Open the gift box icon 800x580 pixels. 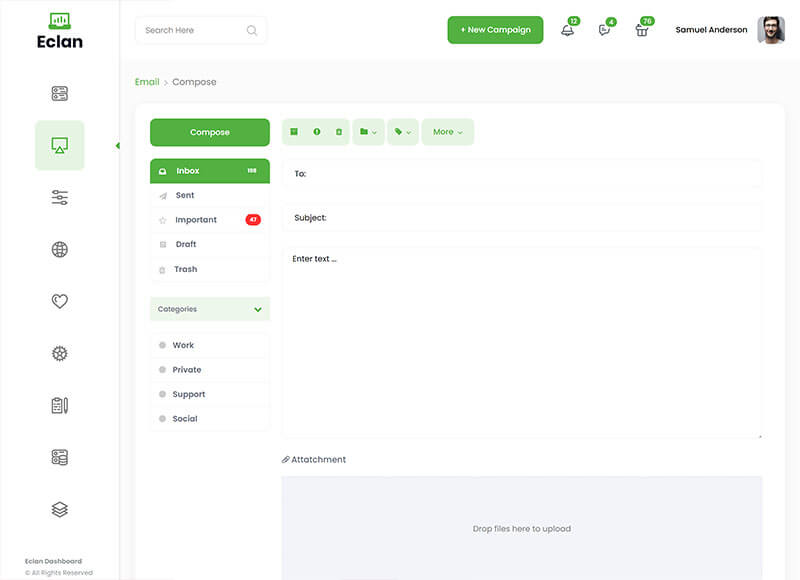(642, 30)
